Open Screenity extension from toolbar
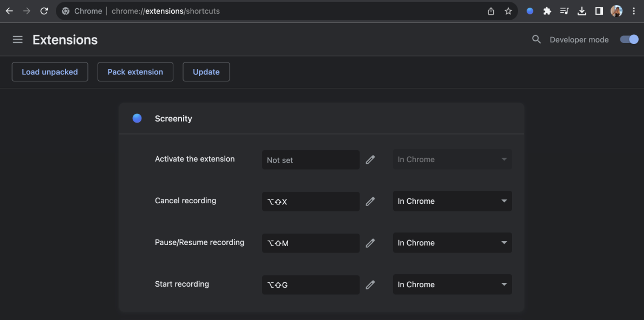 530,11
